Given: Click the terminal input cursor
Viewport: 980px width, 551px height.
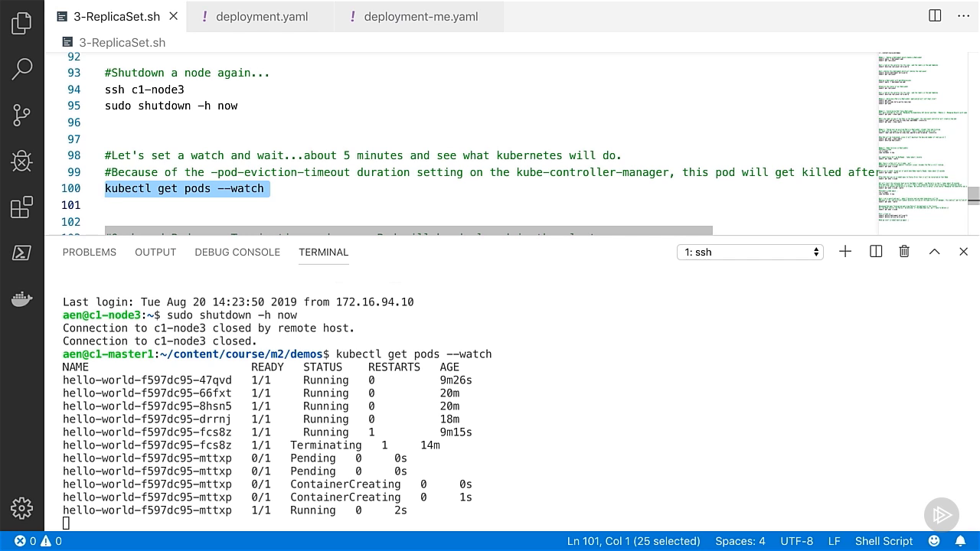Looking at the screenshot, I should pos(66,523).
